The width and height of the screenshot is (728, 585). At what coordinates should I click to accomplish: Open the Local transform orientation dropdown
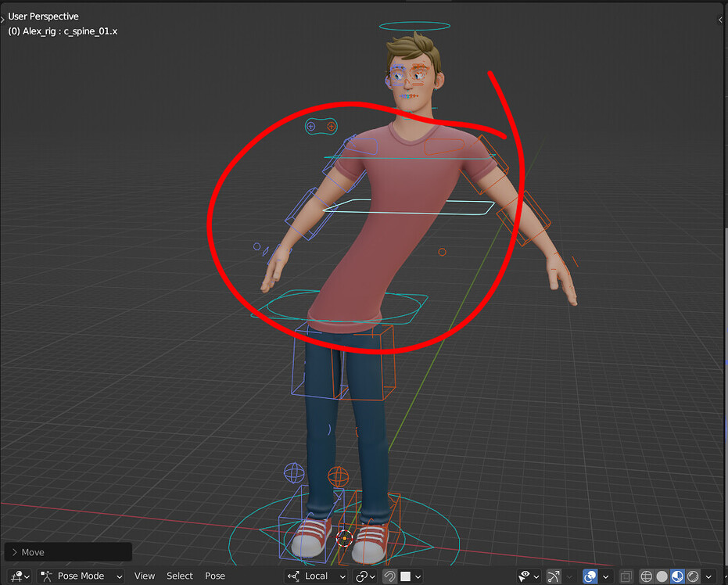[316, 576]
